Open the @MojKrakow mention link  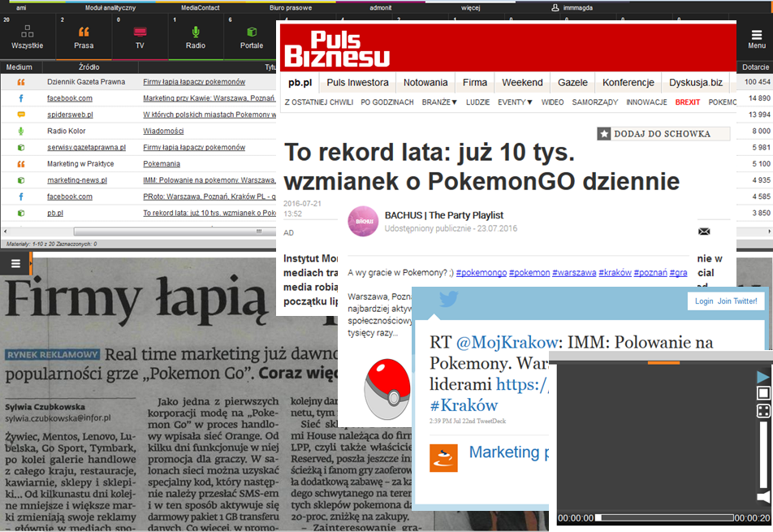click(507, 342)
